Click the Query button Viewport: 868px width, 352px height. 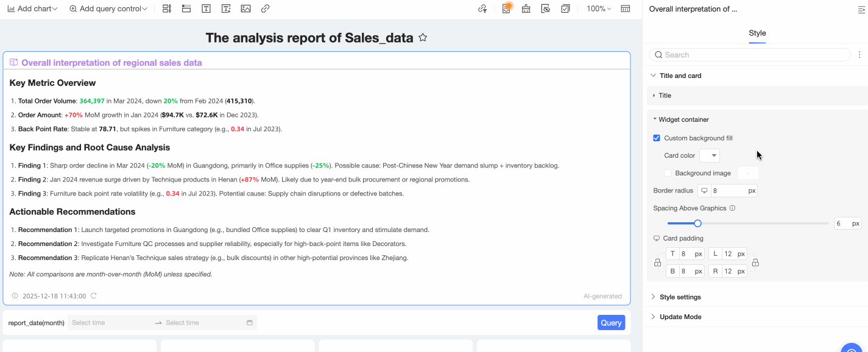[611, 323]
